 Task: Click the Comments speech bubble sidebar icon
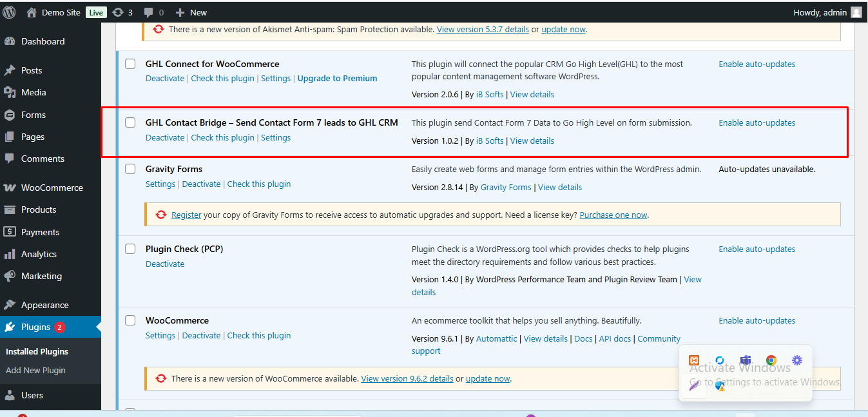[10, 159]
